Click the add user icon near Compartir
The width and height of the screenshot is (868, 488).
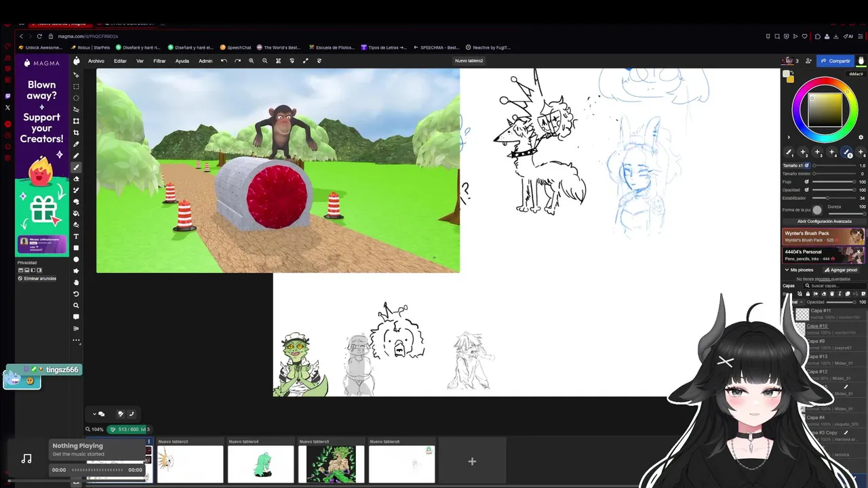pos(808,61)
